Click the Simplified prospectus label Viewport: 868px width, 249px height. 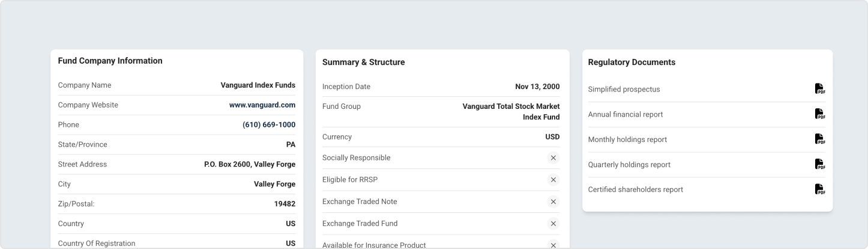[624, 90]
